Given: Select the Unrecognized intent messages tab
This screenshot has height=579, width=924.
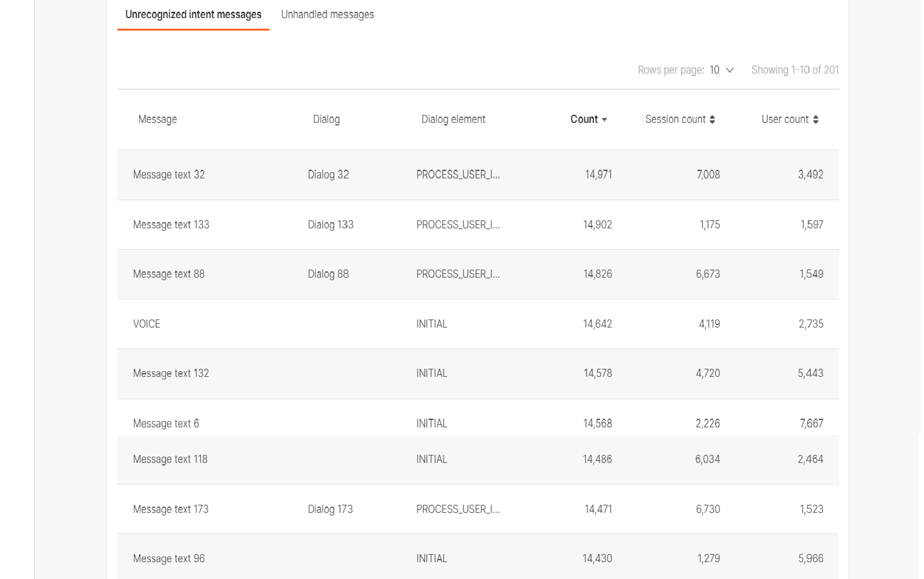Looking at the screenshot, I should (193, 14).
